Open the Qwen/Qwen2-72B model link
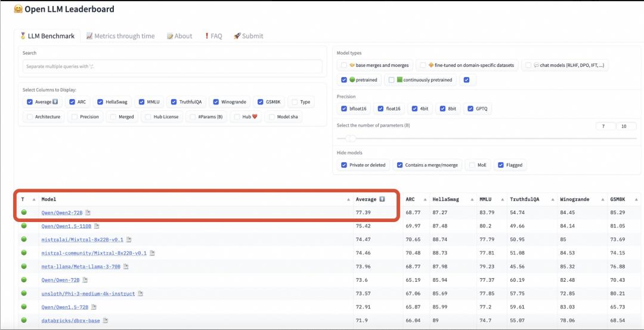Image resolution: width=644 pixels, height=330 pixels. [x=62, y=213]
